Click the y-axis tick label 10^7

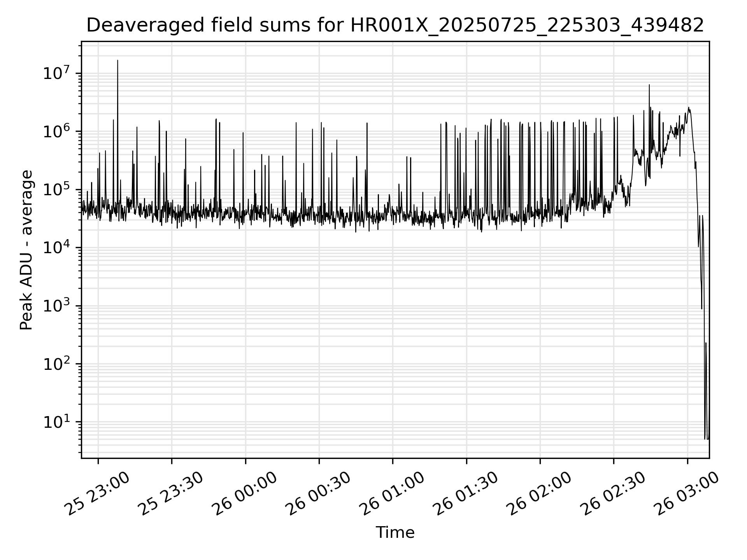[x=56, y=73]
